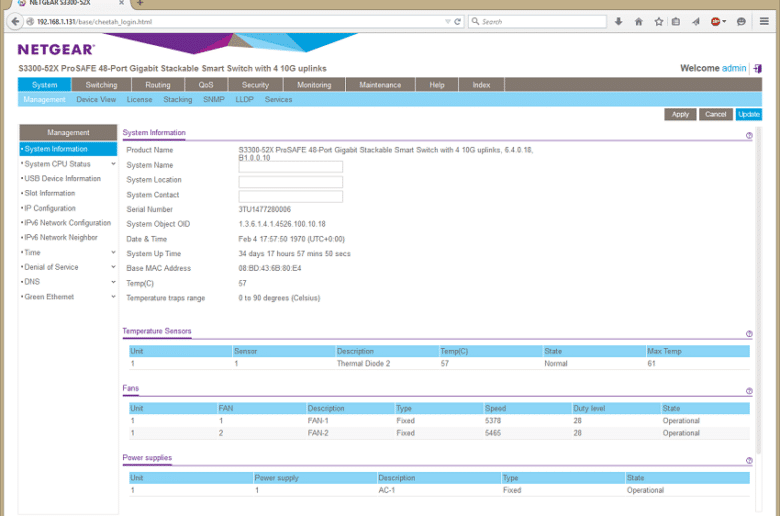Reload the page with refresh icon
The width and height of the screenshot is (780, 516).
click(x=457, y=21)
